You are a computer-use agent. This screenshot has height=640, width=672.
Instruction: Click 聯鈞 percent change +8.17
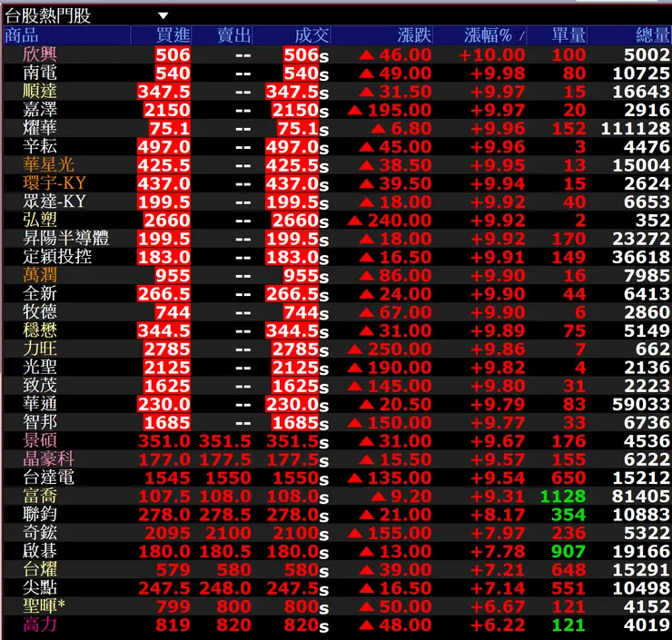[498, 515]
